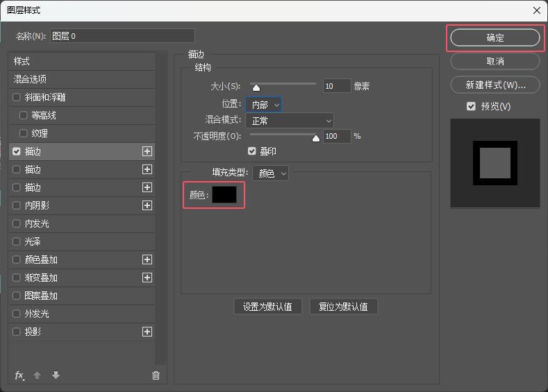Click the 设置为默认值 button
This screenshot has height=392, width=548.
point(267,307)
